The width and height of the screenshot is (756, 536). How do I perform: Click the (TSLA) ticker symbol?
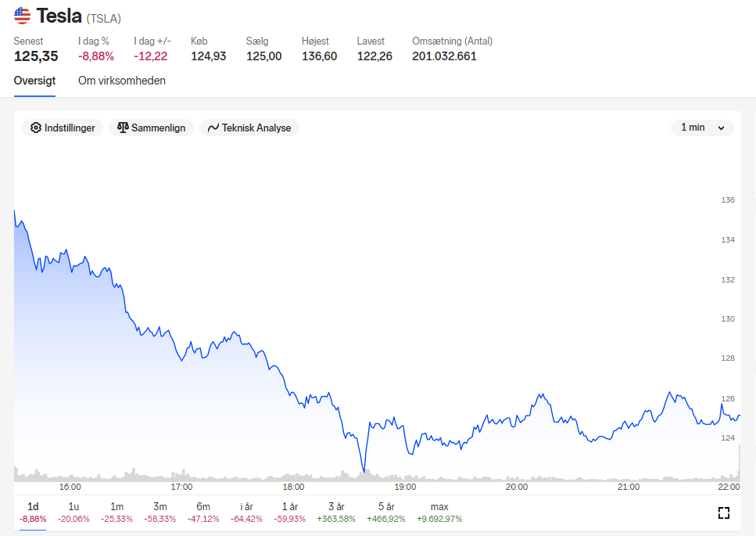point(104,18)
